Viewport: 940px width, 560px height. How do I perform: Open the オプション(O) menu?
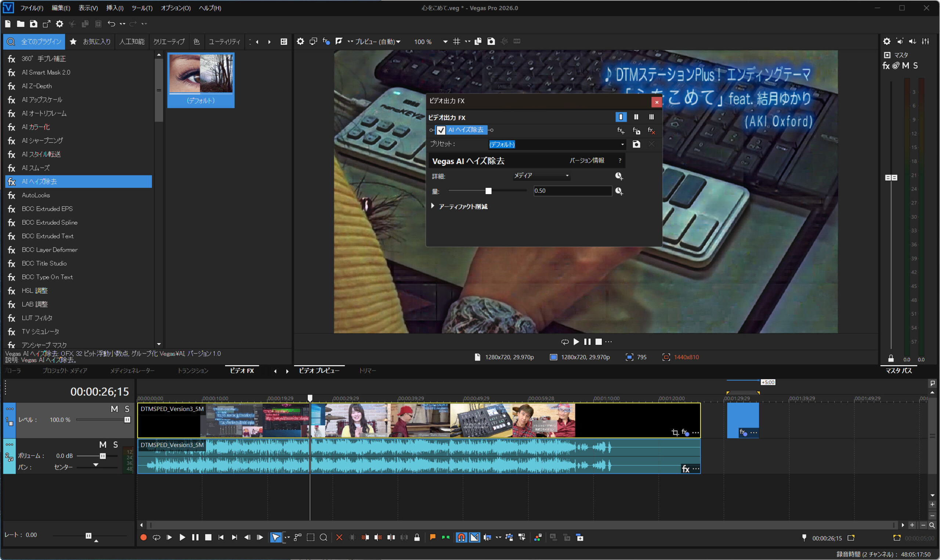click(x=176, y=8)
